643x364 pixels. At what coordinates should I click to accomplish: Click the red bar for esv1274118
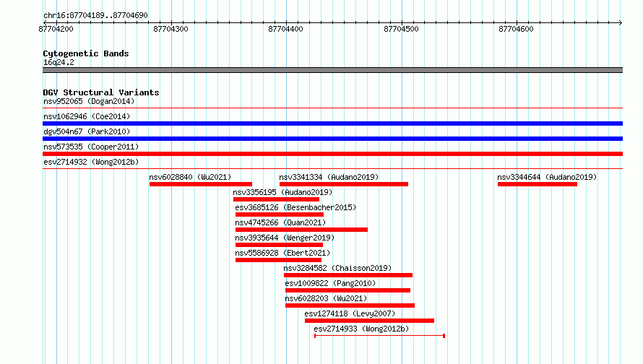click(x=369, y=321)
